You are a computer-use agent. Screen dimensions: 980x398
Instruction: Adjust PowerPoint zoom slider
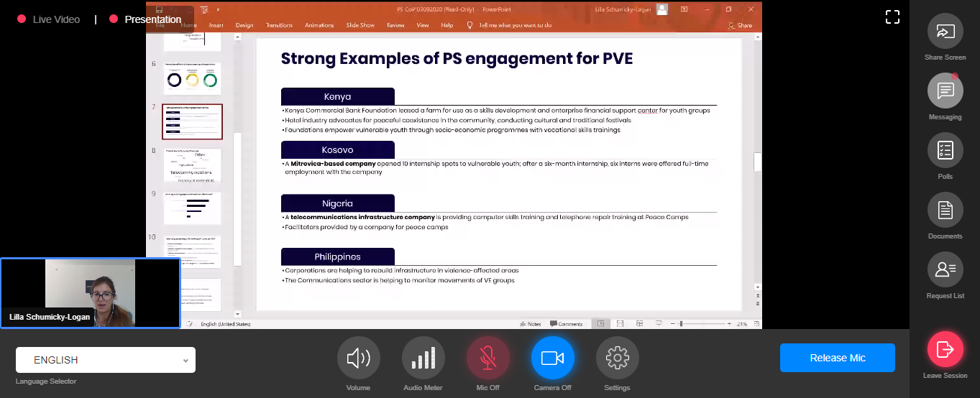pyautogui.click(x=681, y=324)
